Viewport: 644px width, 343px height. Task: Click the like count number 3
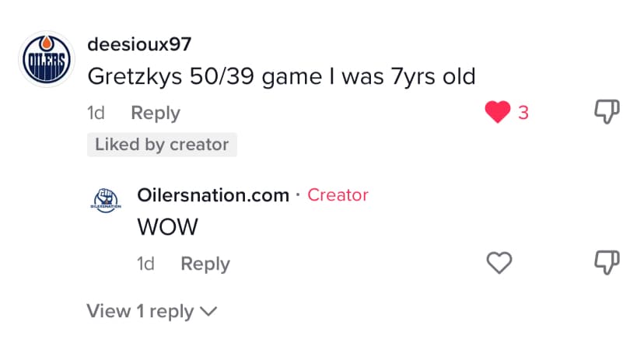coord(523,114)
